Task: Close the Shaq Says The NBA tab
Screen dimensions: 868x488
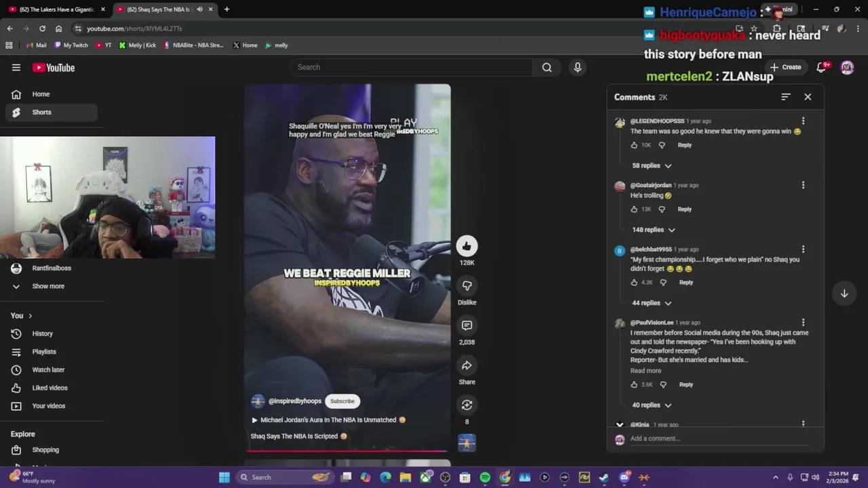Action: (211, 9)
